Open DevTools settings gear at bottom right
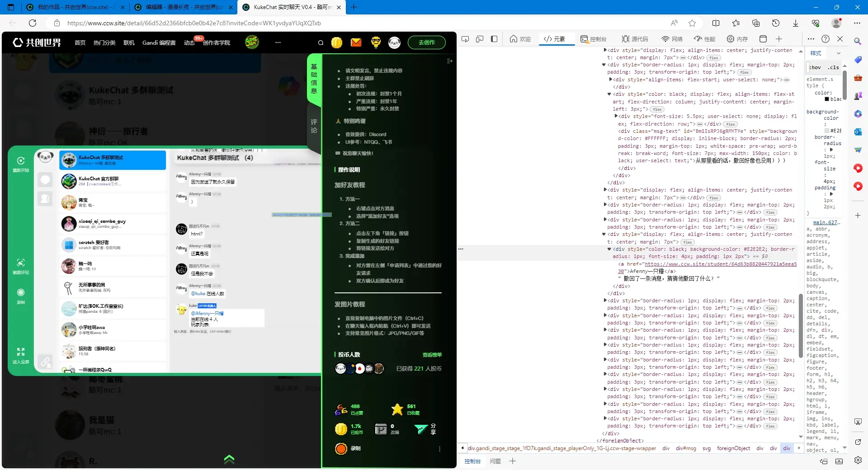The image size is (868, 470). [858, 461]
